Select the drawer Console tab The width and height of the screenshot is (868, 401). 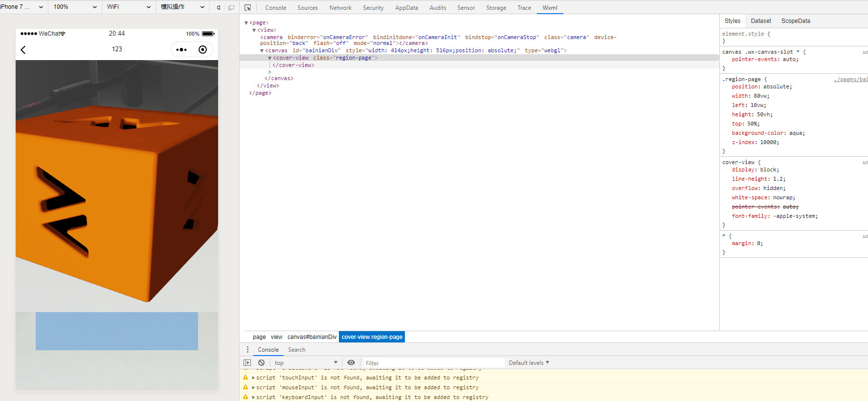click(268, 350)
